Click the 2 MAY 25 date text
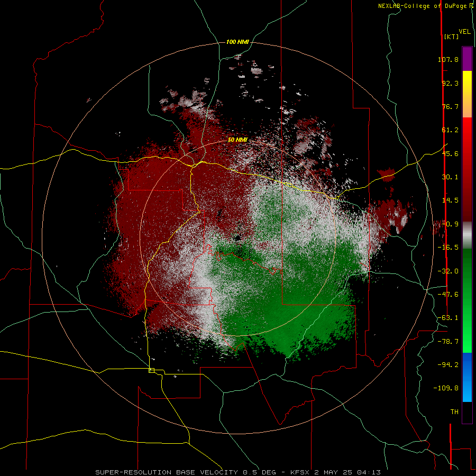Screen dimensions: 476x476 pyautogui.click(x=333, y=472)
